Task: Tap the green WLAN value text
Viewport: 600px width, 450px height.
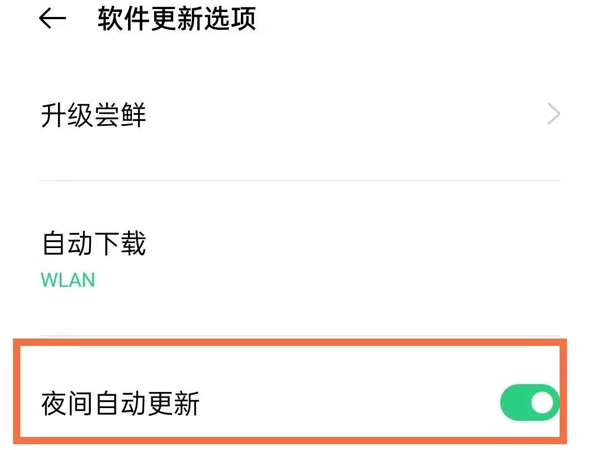Action: tap(68, 280)
